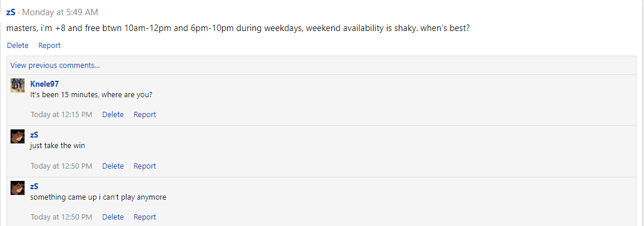Delete the 'just take the win' comment
Screen dimensions: 644x226
(113, 166)
